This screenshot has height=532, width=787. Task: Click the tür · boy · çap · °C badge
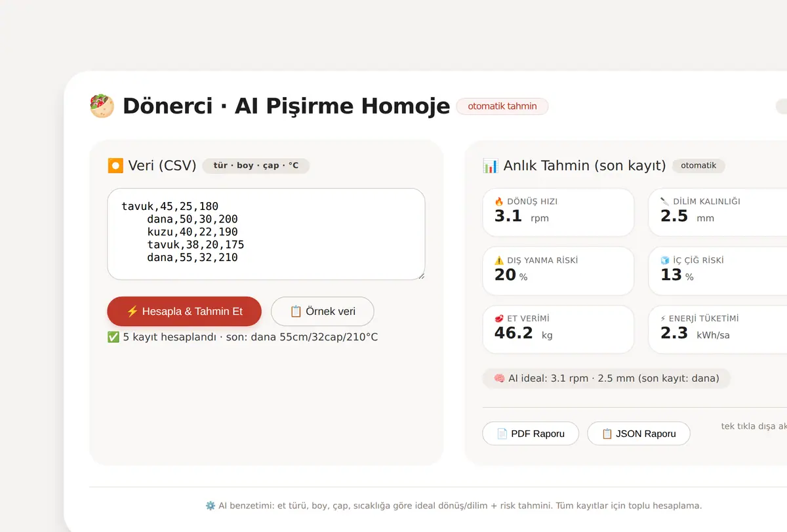coord(256,165)
